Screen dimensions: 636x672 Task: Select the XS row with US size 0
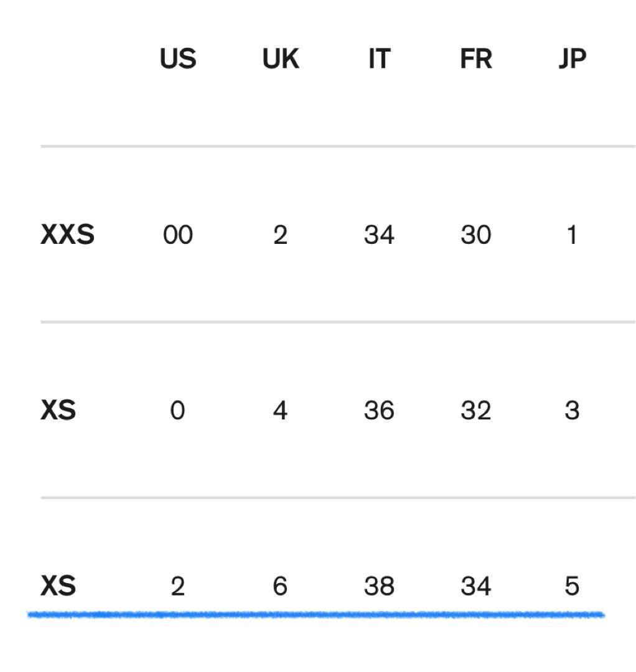(338, 410)
